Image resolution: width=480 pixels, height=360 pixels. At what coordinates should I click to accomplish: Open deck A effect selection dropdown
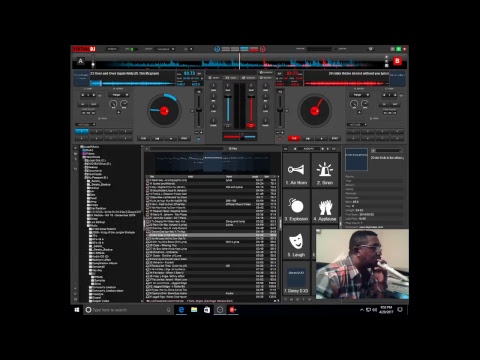118,95
